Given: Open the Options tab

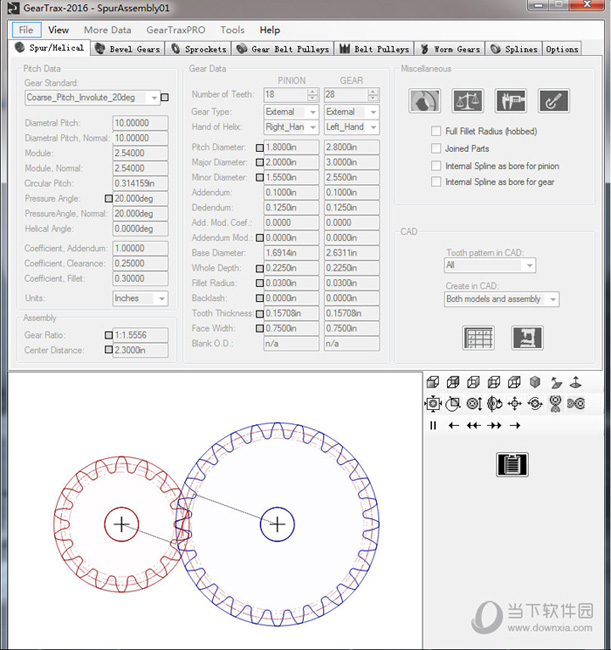Looking at the screenshot, I should point(562,49).
